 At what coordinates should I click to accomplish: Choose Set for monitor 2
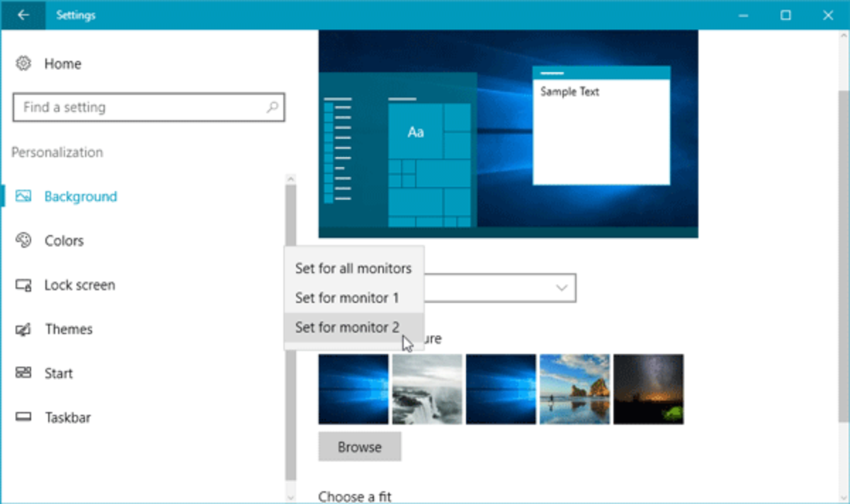(353, 327)
